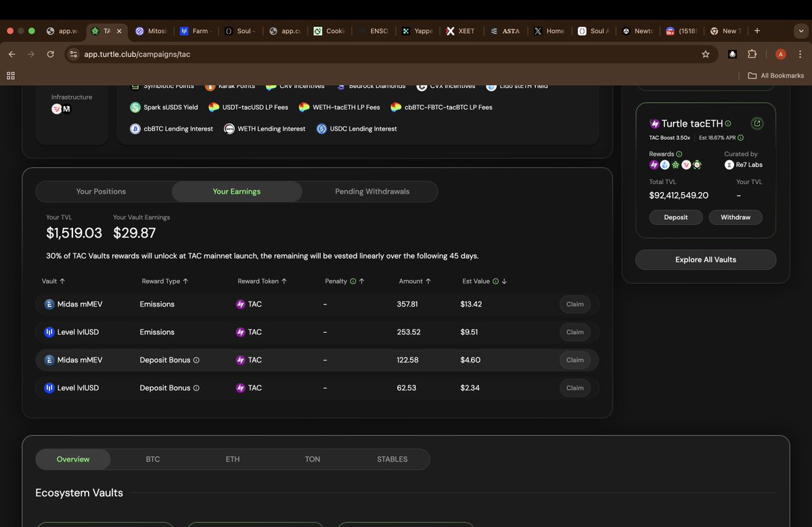Open a new browser tab
This screenshot has height=527, width=812.
pyautogui.click(x=757, y=30)
